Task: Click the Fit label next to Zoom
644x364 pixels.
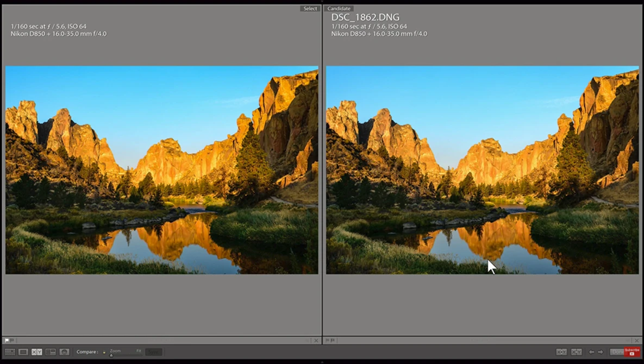Action: tap(139, 351)
